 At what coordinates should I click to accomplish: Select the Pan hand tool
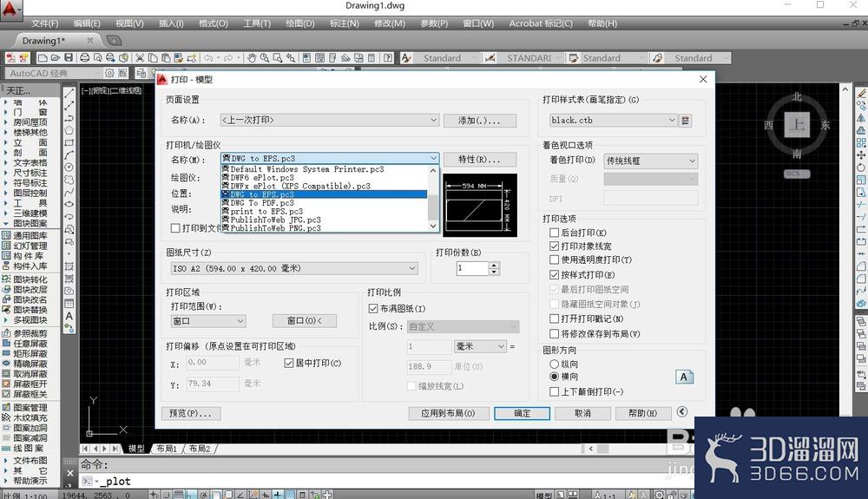tap(252, 57)
